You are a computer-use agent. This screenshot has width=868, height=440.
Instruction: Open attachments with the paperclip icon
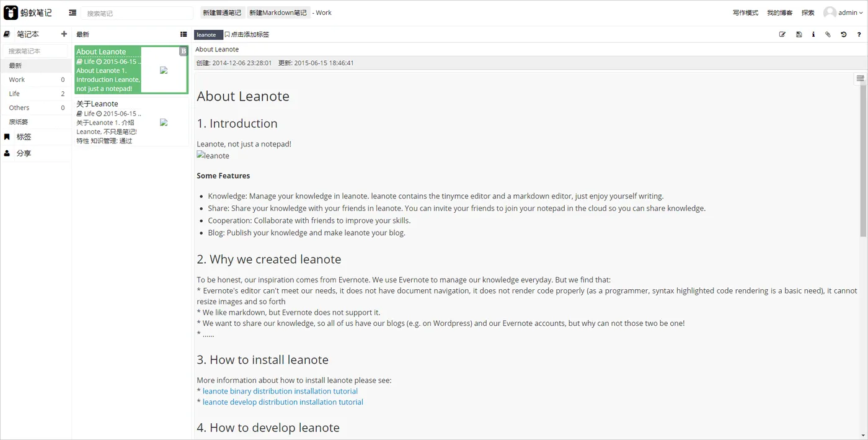(x=828, y=35)
